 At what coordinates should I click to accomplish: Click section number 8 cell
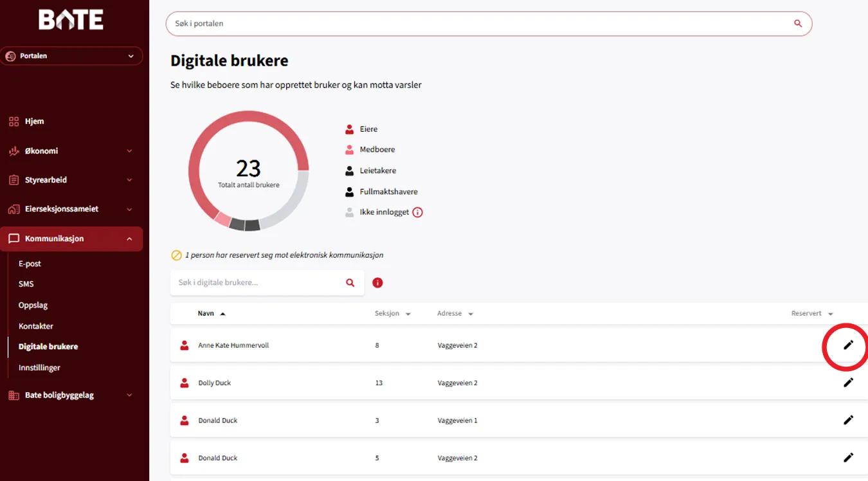[377, 345]
